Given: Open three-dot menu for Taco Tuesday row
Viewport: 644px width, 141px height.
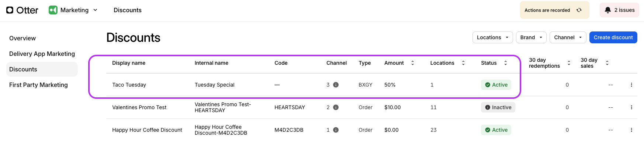Looking at the screenshot, I should 631,85.
